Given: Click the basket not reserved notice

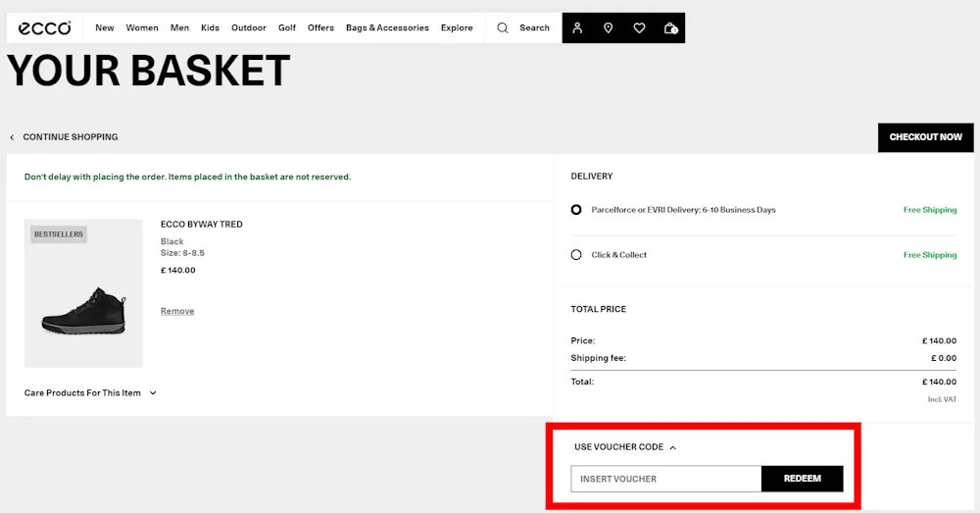Looking at the screenshot, I should tap(187, 177).
